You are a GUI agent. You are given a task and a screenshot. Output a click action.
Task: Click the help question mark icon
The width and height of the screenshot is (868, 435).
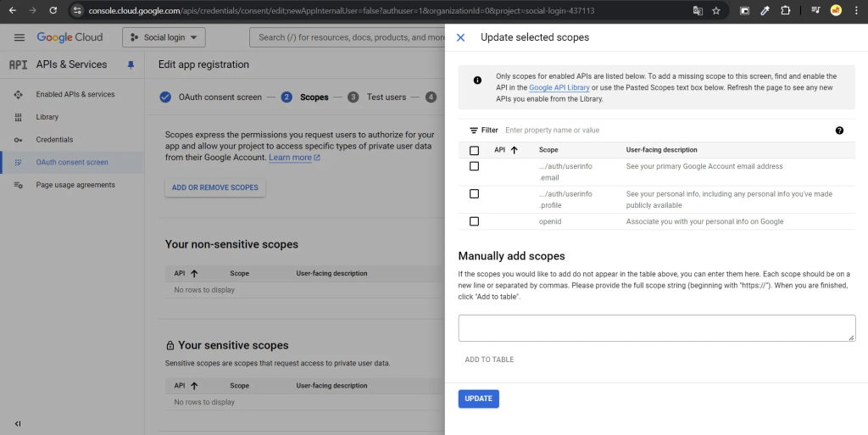point(839,131)
